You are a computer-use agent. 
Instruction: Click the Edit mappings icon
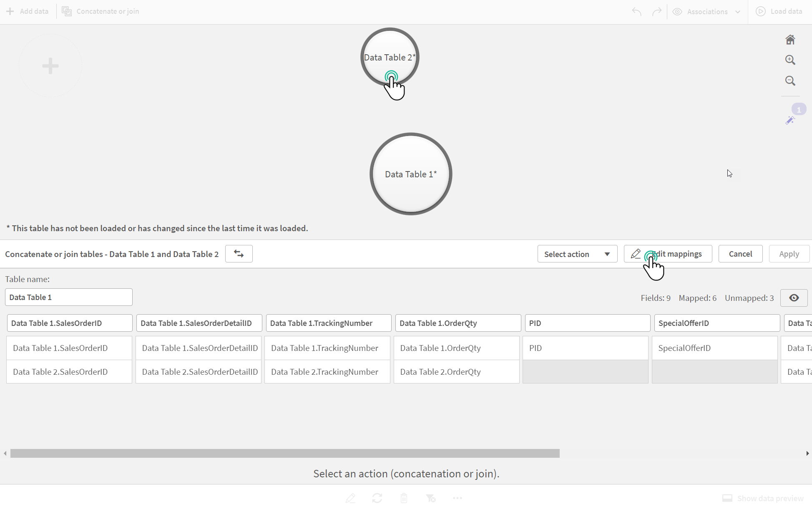636,254
